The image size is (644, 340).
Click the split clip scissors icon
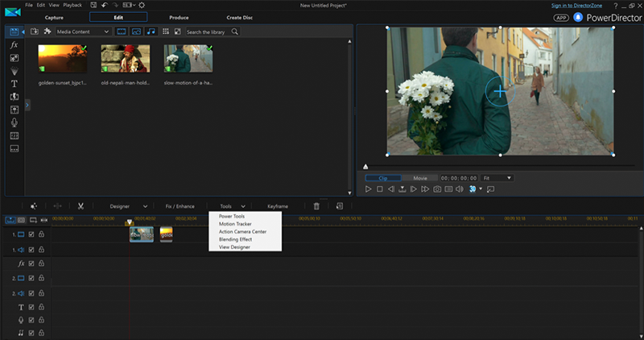[80, 206]
